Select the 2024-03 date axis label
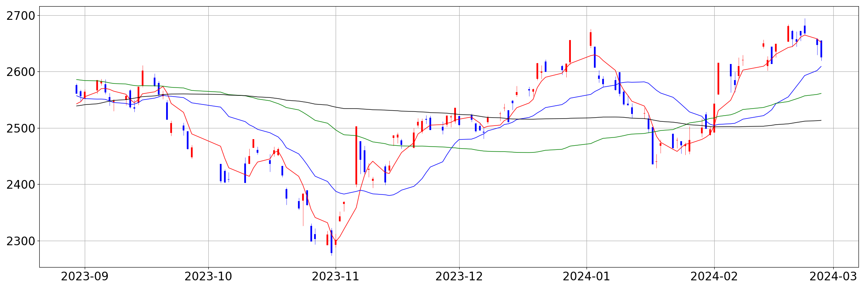Viewport: 868px width, 289px height. pyautogui.click(x=833, y=277)
